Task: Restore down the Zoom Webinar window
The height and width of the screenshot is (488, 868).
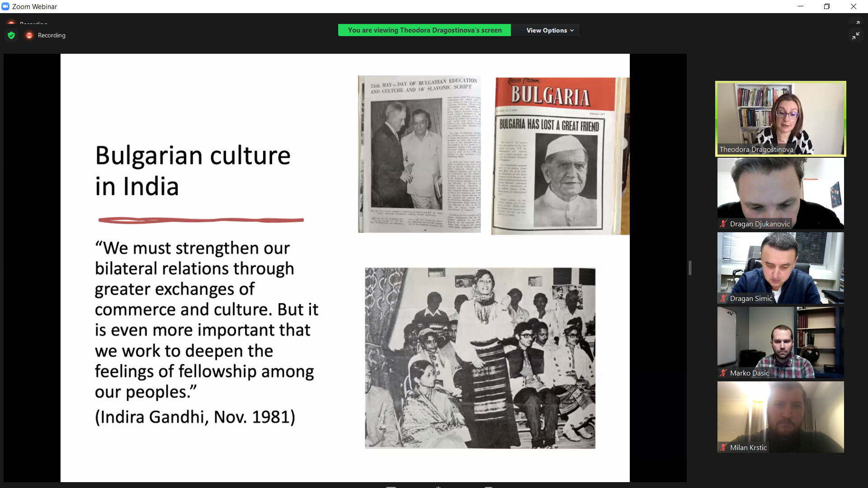Action: click(x=827, y=6)
